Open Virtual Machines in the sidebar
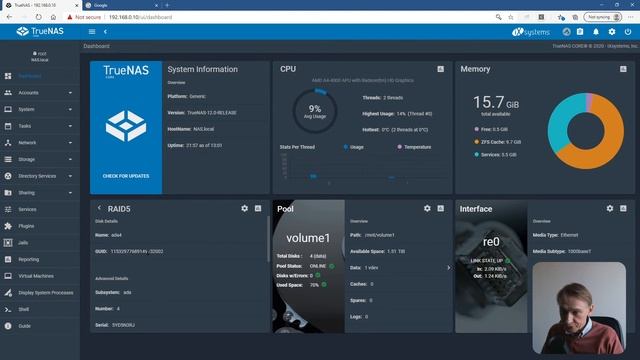This screenshot has width=640, height=360. point(40,276)
